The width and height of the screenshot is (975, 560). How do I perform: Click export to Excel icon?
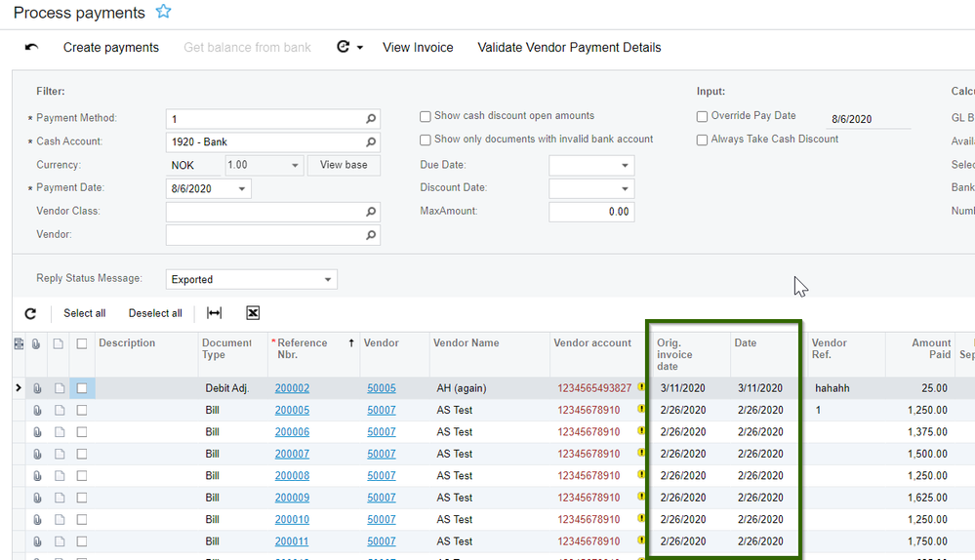tap(253, 313)
